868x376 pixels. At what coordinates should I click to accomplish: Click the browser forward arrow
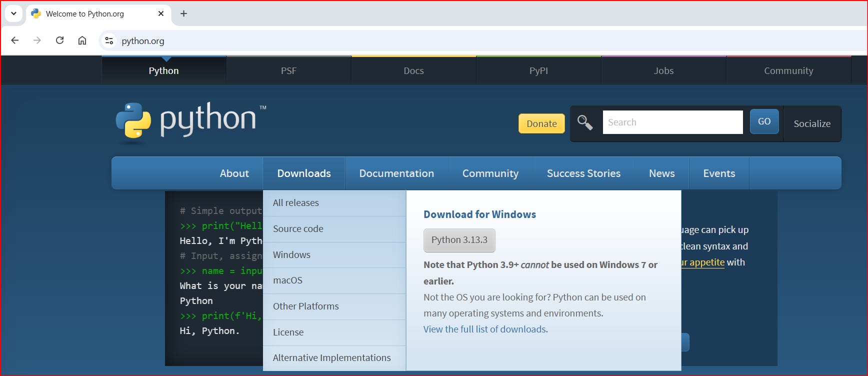37,40
